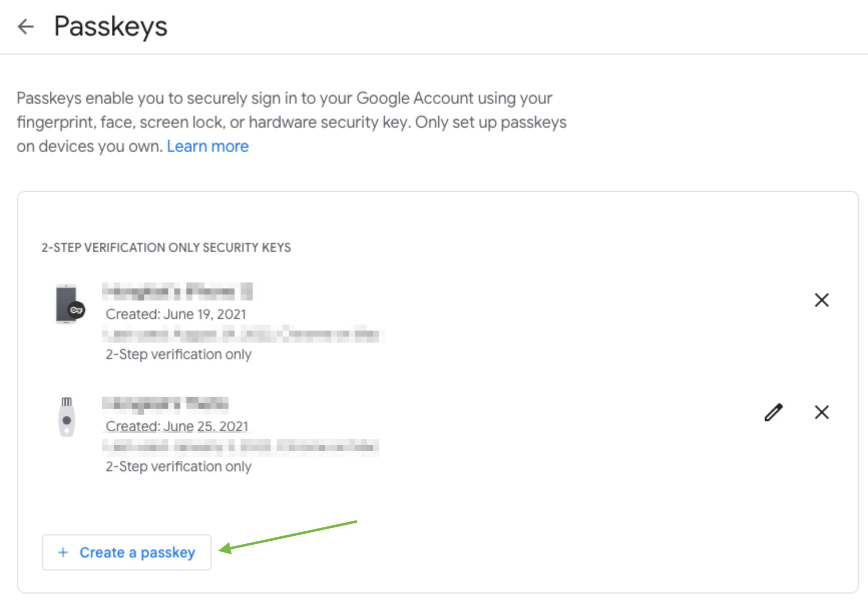Click the passkeys description paragraph

pos(292,122)
